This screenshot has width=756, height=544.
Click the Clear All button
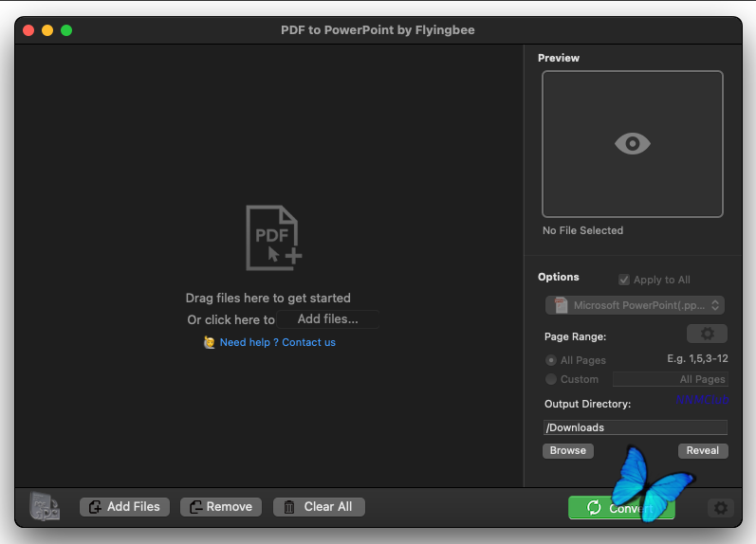click(x=319, y=507)
